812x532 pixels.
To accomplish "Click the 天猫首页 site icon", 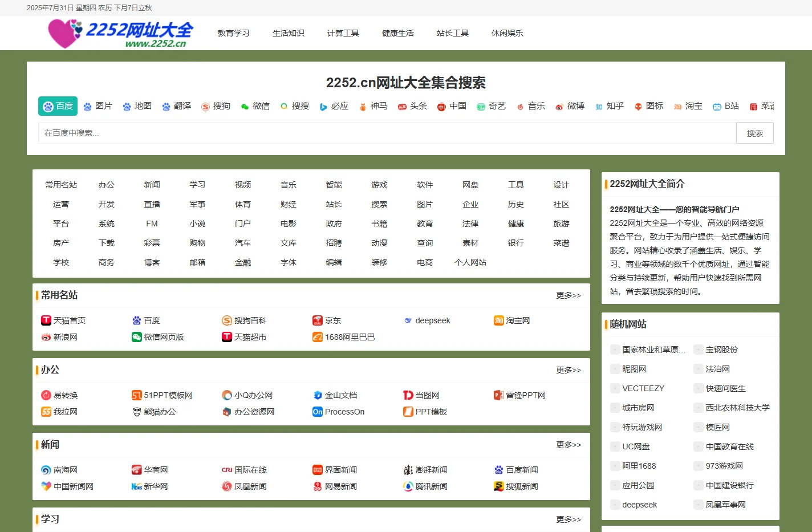I will click(46, 320).
